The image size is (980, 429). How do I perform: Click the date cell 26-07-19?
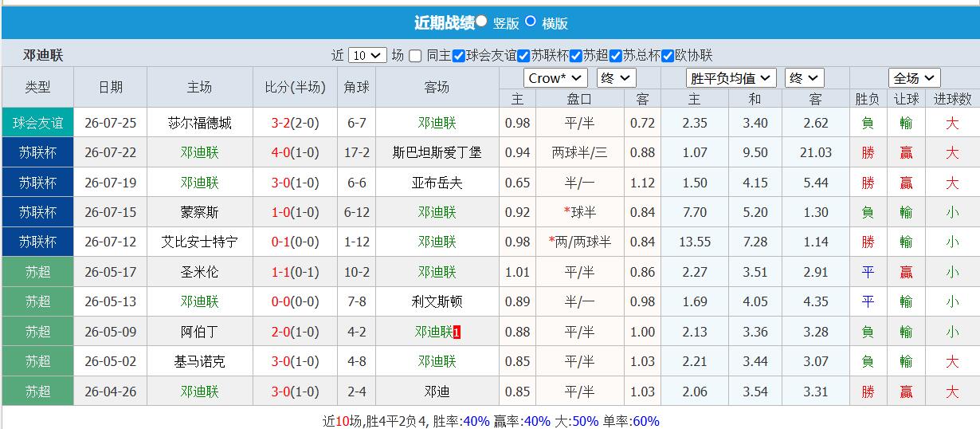(x=110, y=183)
